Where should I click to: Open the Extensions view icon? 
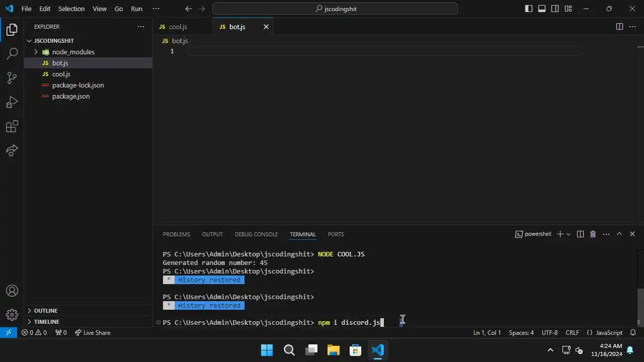coord(12,126)
